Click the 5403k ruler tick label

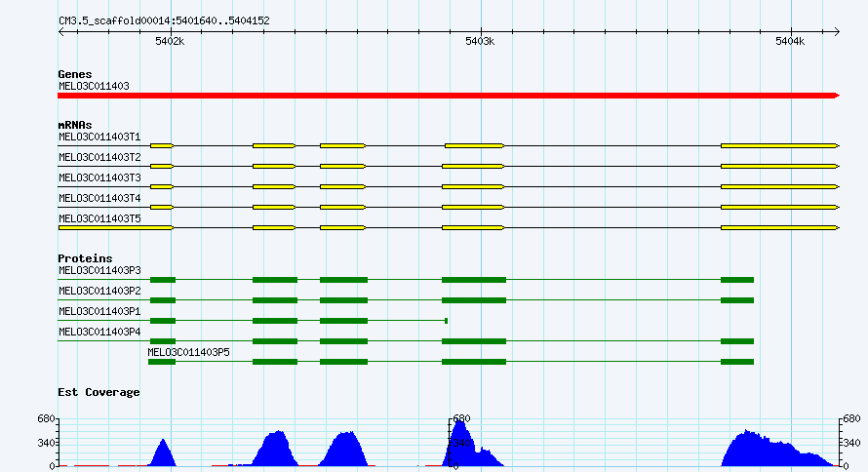[480, 42]
